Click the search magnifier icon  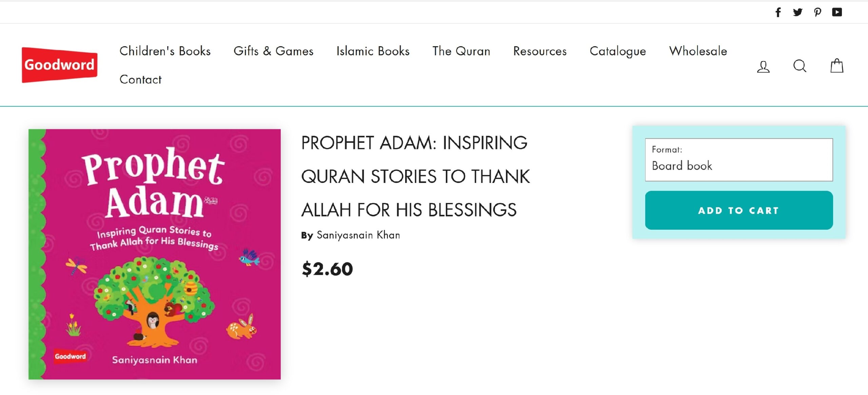pyautogui.click(x=800, y=66)
